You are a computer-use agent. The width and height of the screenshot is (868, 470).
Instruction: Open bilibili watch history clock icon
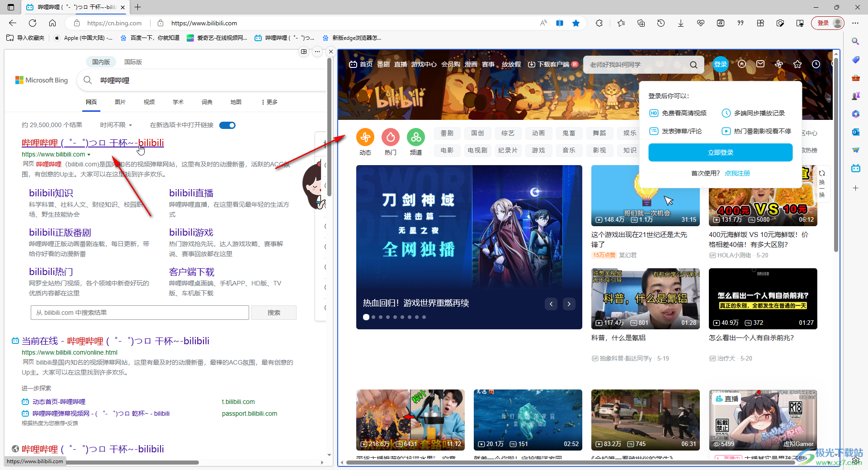pos(816,64)
